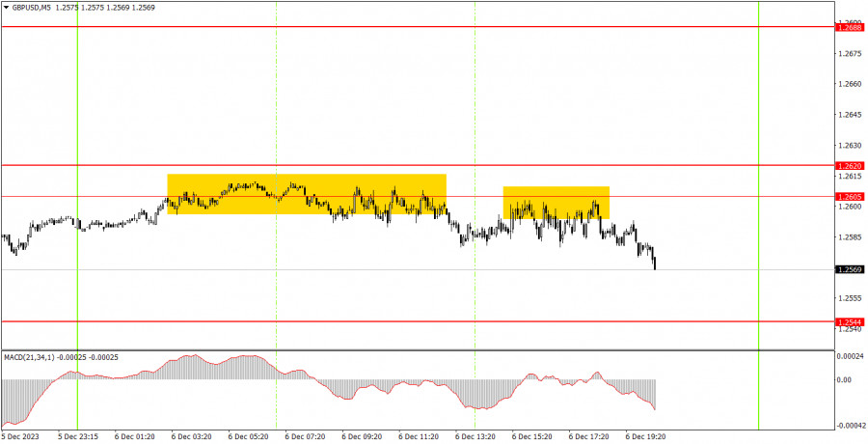Click the 1.2675 price axis label
The height and width of the screenshot is (444, 868).
(x=851, y=54)
